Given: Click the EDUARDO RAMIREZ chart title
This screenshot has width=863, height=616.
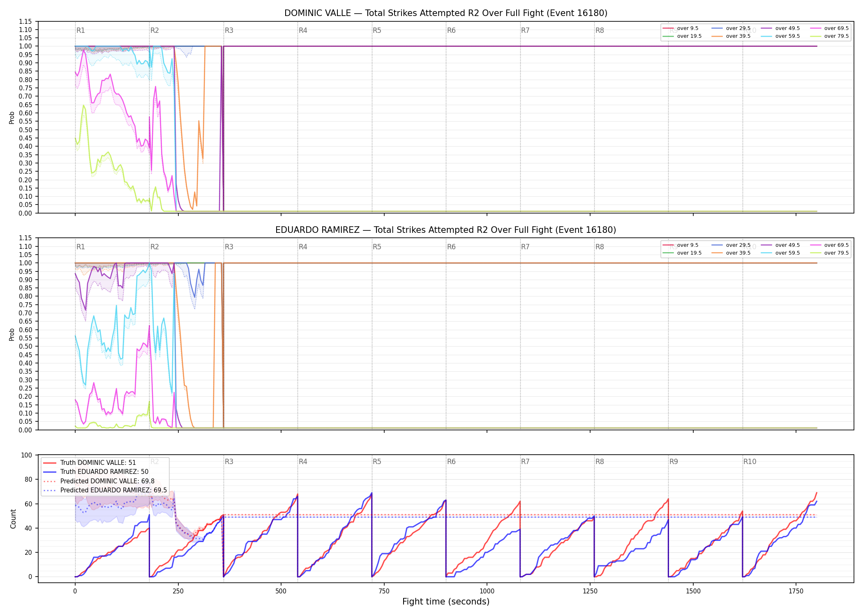Looking at the screenshot, I should [x=446, y=230].
